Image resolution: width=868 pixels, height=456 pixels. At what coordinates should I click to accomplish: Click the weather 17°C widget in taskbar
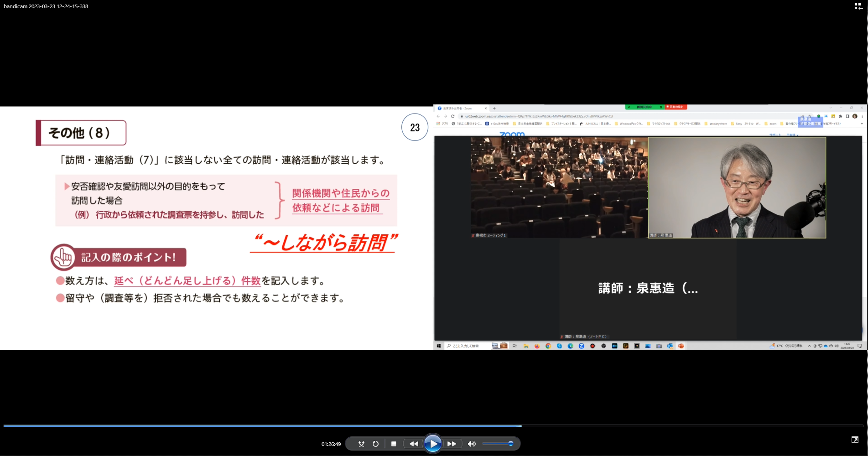(x=785, y=346)
